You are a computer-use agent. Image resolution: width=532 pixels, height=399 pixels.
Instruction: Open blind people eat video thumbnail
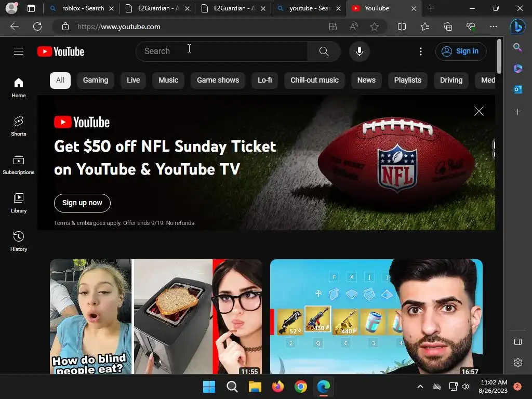156,316
